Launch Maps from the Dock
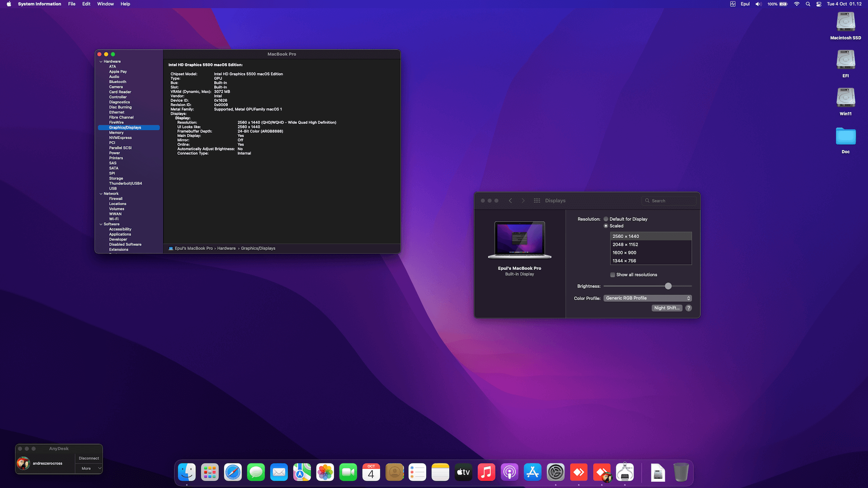Viewport: 868px width, 488px height. (302, 472)
